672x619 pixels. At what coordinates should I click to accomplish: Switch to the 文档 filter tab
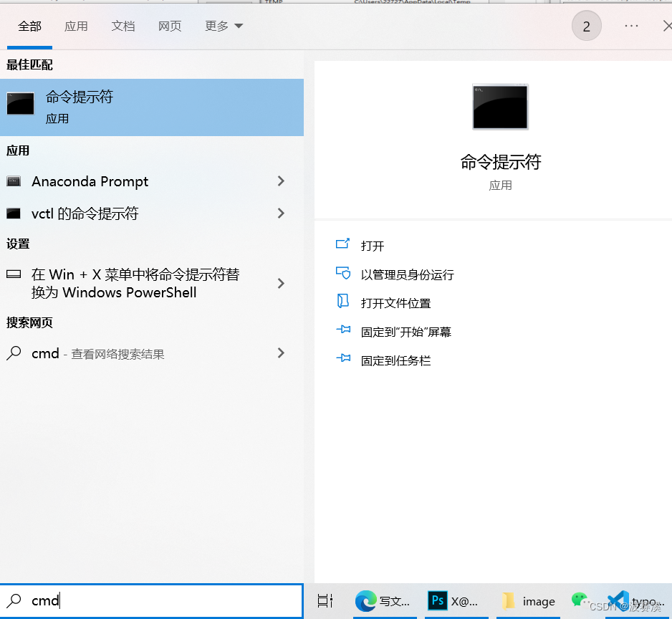(123, 27)
